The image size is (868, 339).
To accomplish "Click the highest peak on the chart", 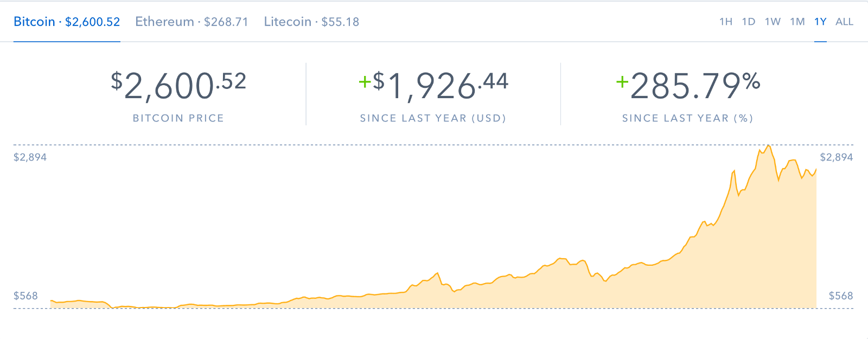I will [x=768, y=145].
